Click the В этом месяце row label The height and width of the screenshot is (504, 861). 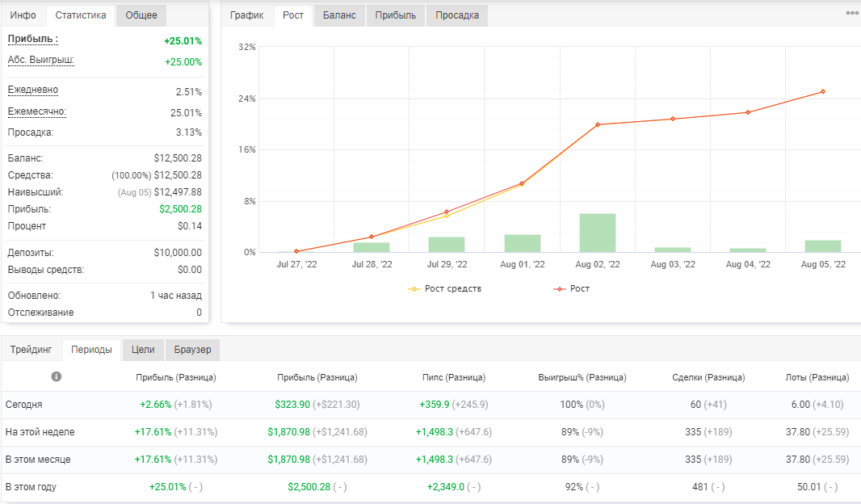pos(38,460)
